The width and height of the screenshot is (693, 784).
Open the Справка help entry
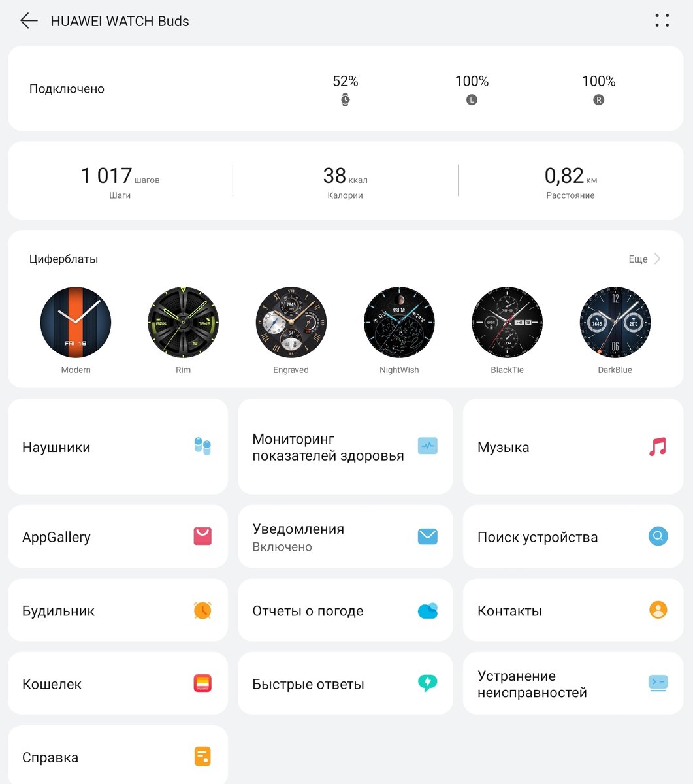(118, 757)
